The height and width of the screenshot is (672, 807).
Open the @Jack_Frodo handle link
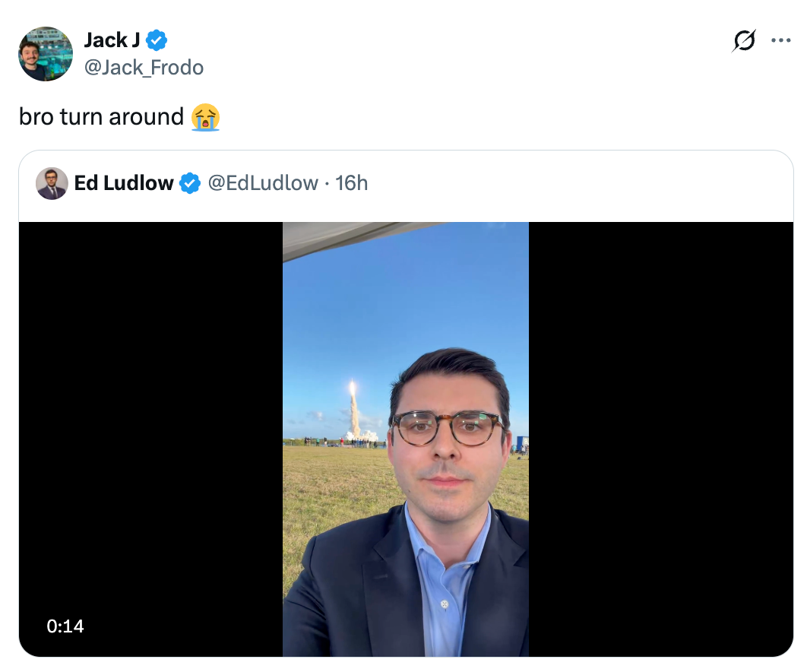[144, 68]
